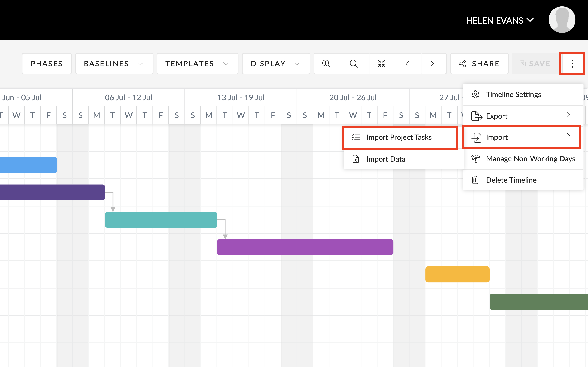Open the three-dot more options menu
This screenshot has width=588, height=367.
point(572,64)
